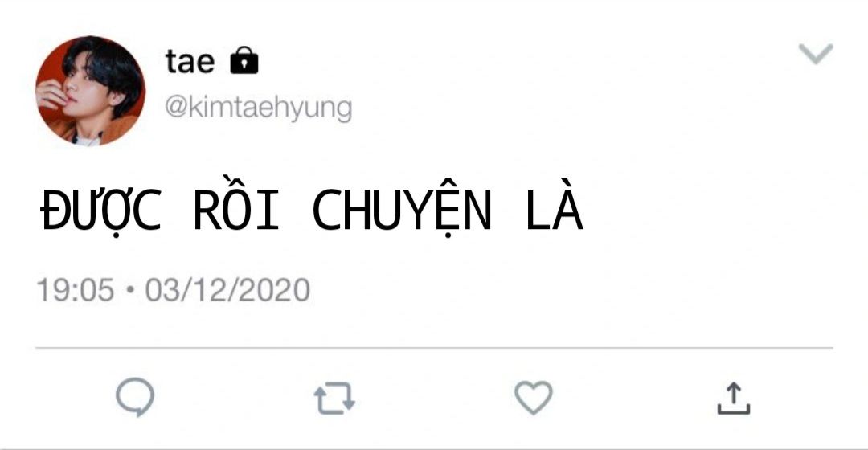Retweet the post using the arrows icon
Image resolution: width=868 pixels, height=450 pixels.
click(334, 398)
